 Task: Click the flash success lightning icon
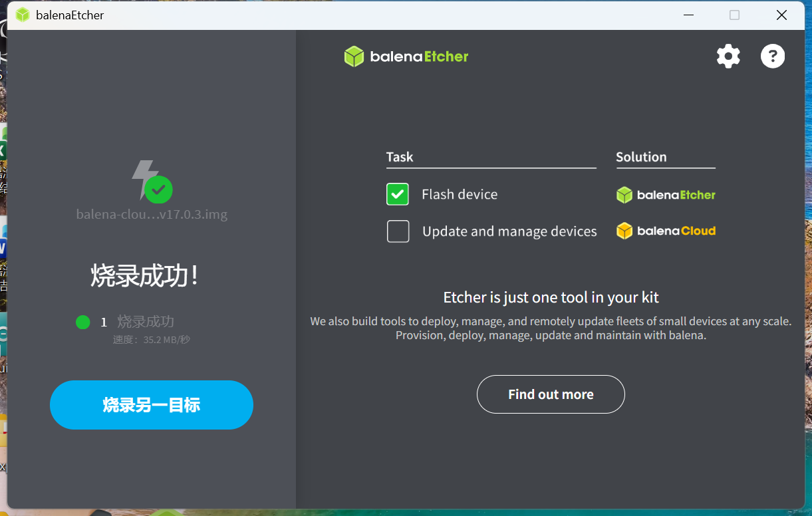[x=150, y=181]
